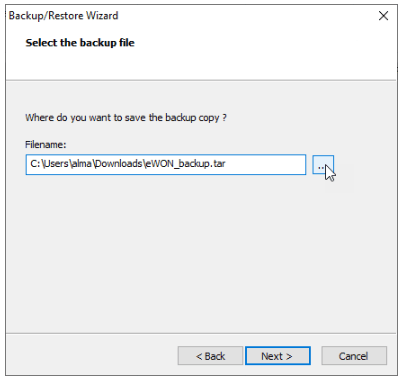Screen dimensions: 404x380
Task: Click the C: drive prefix in the path
Action: (35, 164)
